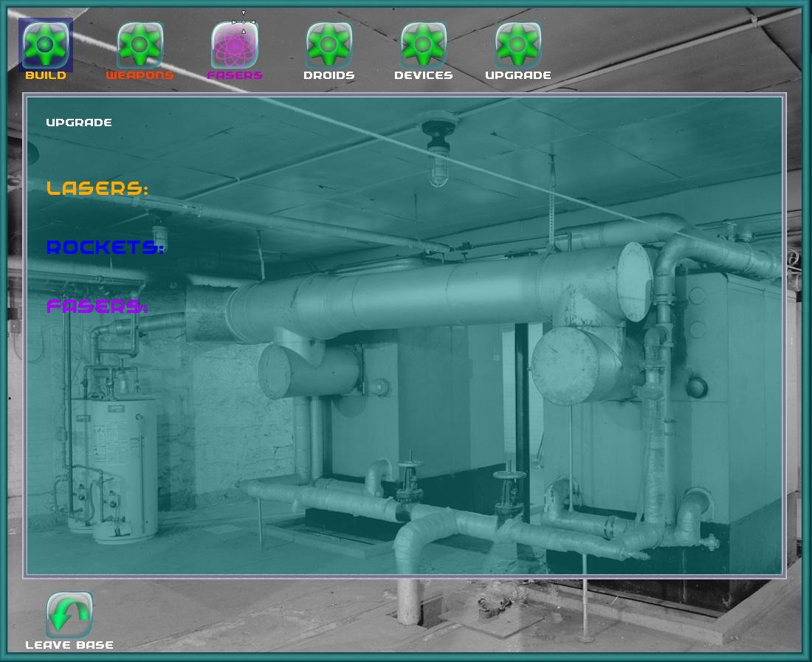Select the blue Rockets: upgrade entry
The width and height of the screenshot is (812, 662).
pyautogui.click(x=105, y=247)
